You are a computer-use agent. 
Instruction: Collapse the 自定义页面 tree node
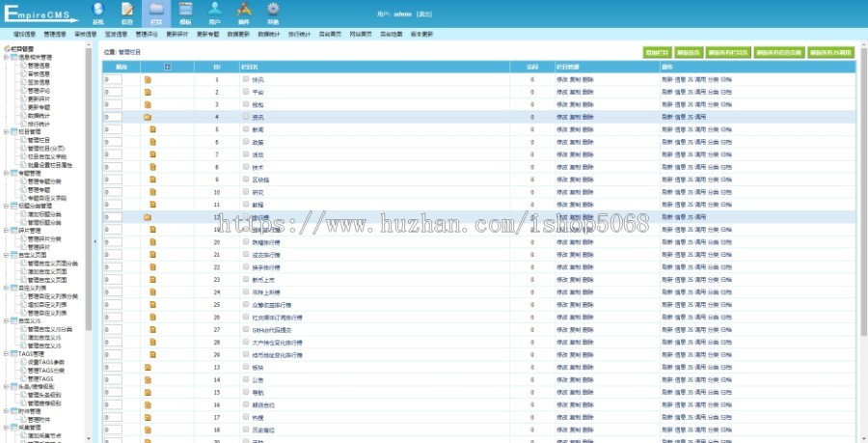[6, 255]
